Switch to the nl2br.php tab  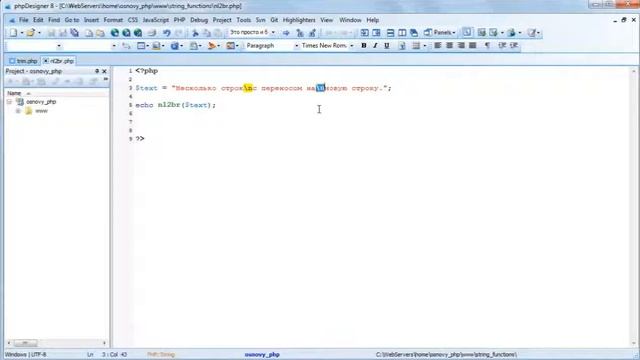[58, 61]
